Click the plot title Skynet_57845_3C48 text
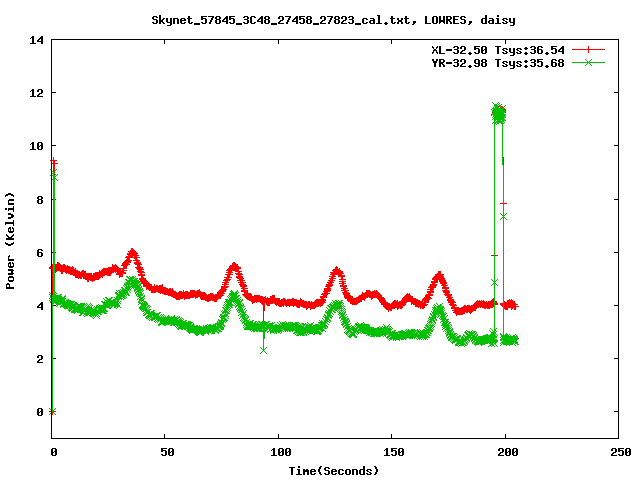 [333, 20]
